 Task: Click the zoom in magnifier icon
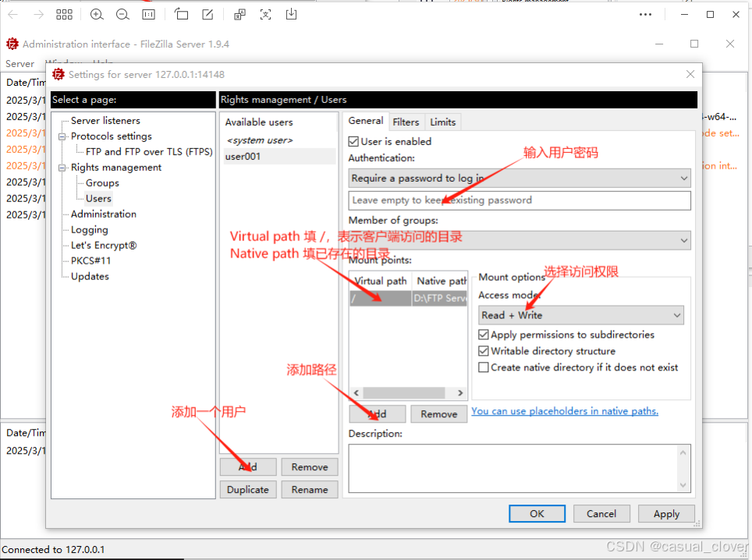coord(97,14)
